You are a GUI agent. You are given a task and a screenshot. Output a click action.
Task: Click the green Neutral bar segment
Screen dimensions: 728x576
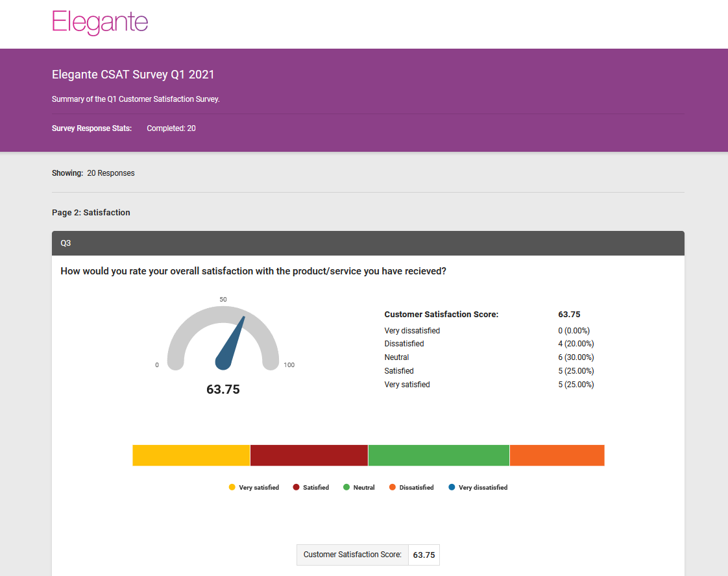[439, 455]
